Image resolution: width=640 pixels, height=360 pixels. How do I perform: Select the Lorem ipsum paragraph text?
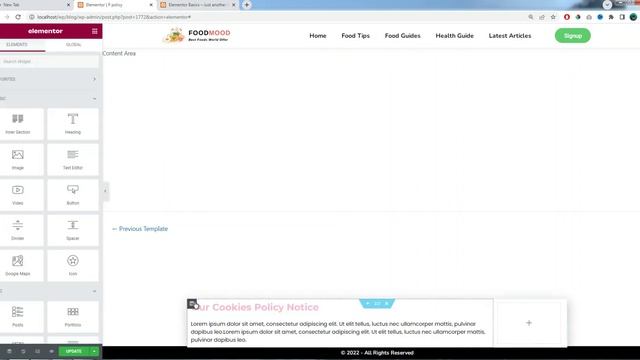338,332
